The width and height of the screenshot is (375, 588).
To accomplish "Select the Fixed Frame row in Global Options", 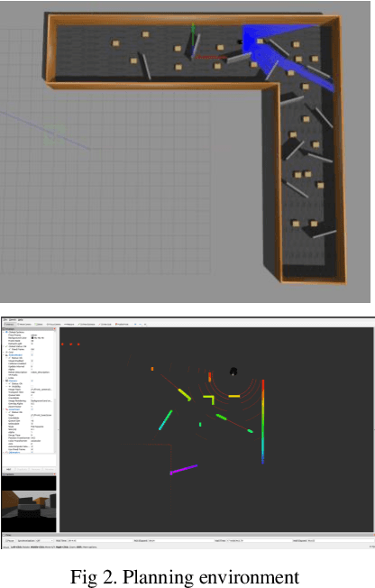I will coord(29,335).
